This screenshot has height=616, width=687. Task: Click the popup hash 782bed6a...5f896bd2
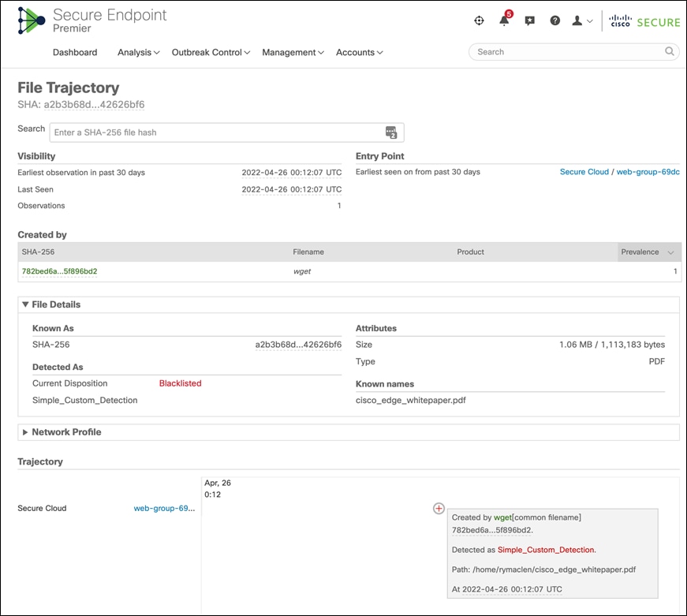click(492, 530)
